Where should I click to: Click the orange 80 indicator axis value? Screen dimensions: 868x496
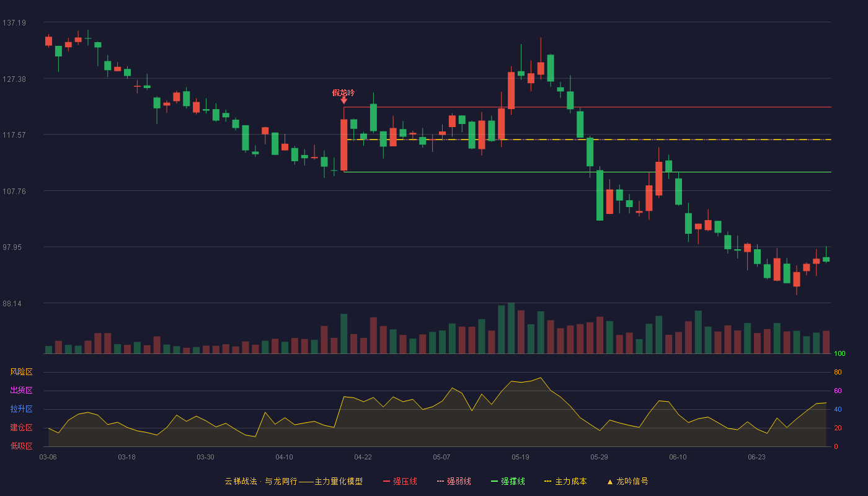click(838, 372)
